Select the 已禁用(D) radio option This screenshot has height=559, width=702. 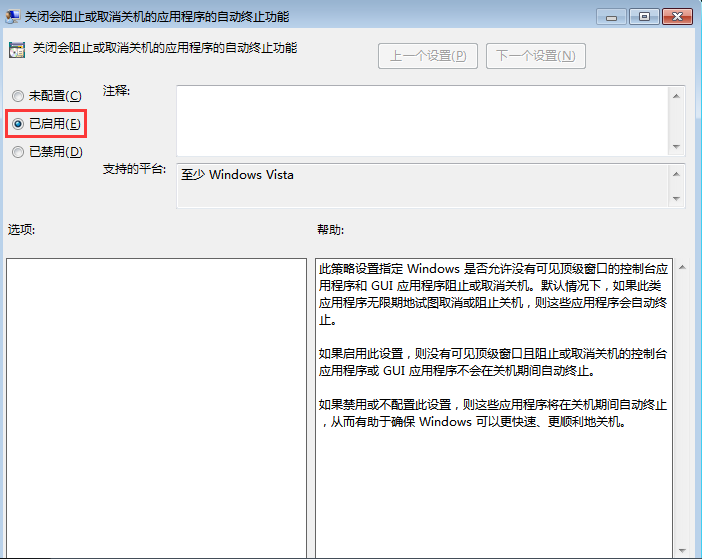coord(18,152)
